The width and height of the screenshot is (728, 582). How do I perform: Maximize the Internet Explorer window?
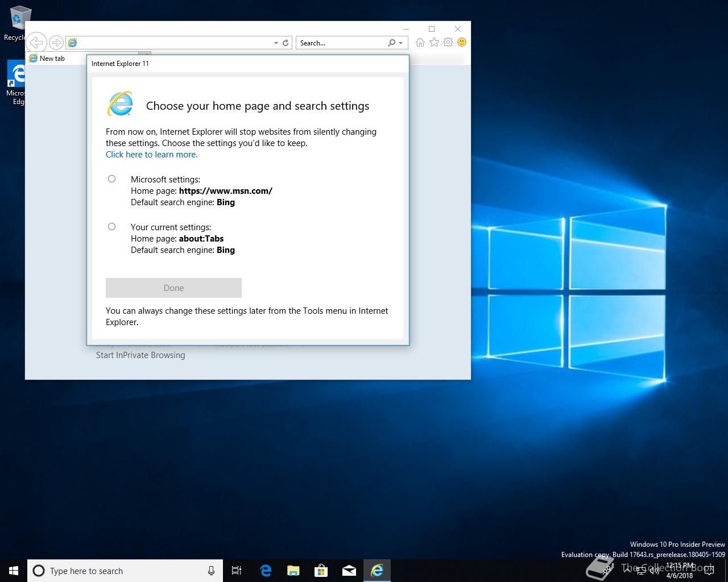click(x=432, y=29)
